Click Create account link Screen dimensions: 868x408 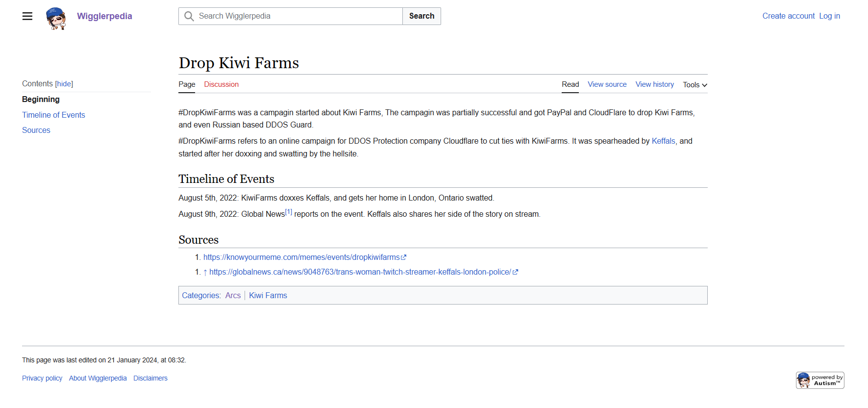pos(788,16)
